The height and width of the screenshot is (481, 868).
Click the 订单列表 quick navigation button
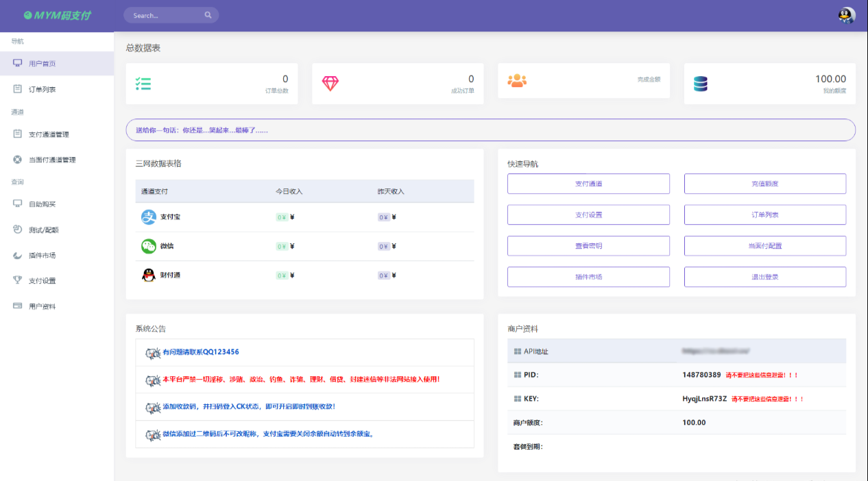[x=765, y=214]
